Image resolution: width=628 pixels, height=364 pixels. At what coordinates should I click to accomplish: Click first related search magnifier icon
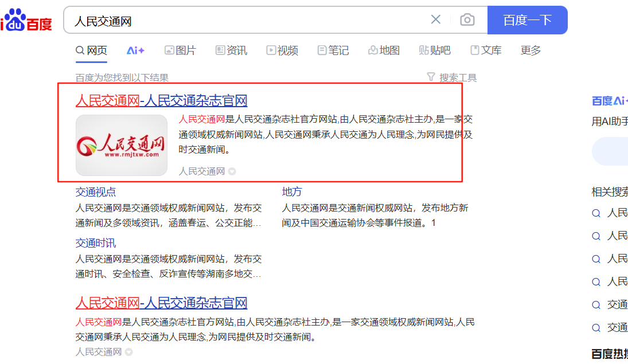(x=596, y=213)
